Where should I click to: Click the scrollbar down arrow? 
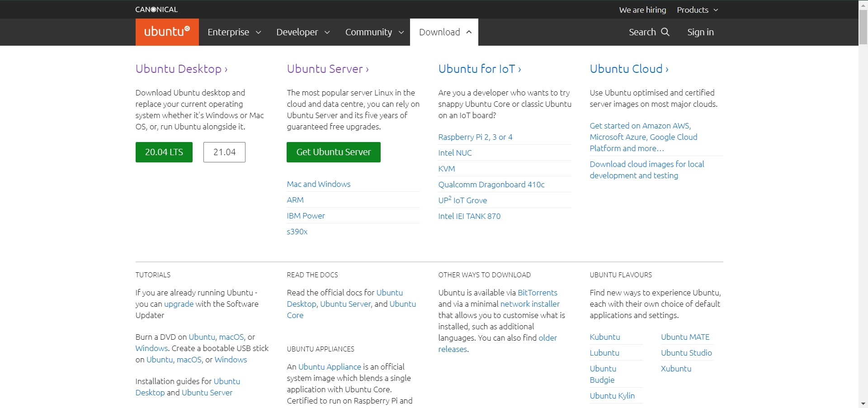click(863, 403)
